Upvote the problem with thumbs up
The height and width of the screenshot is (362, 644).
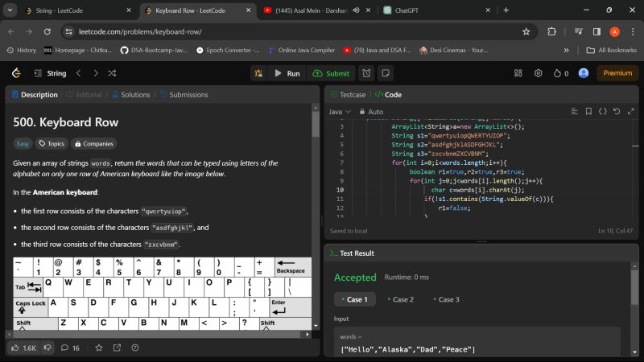coord(16,348)
